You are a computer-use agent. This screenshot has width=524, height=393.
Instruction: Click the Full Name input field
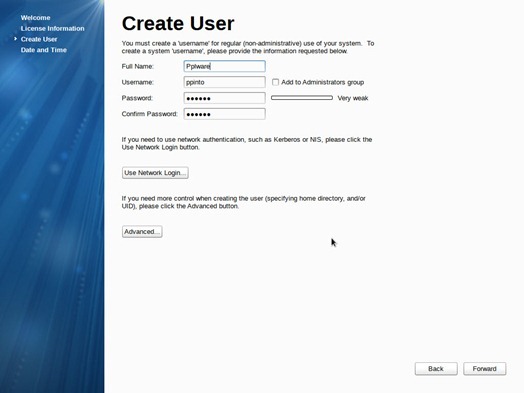225,66
